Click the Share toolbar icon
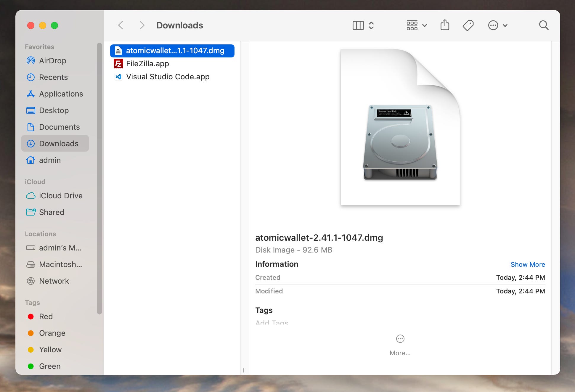 (x=445, y=25)
